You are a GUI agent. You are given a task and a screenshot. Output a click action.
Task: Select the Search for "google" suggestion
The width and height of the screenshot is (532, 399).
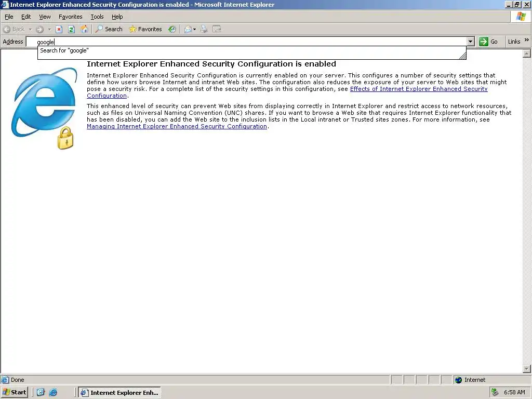click(x=252, y=50)
